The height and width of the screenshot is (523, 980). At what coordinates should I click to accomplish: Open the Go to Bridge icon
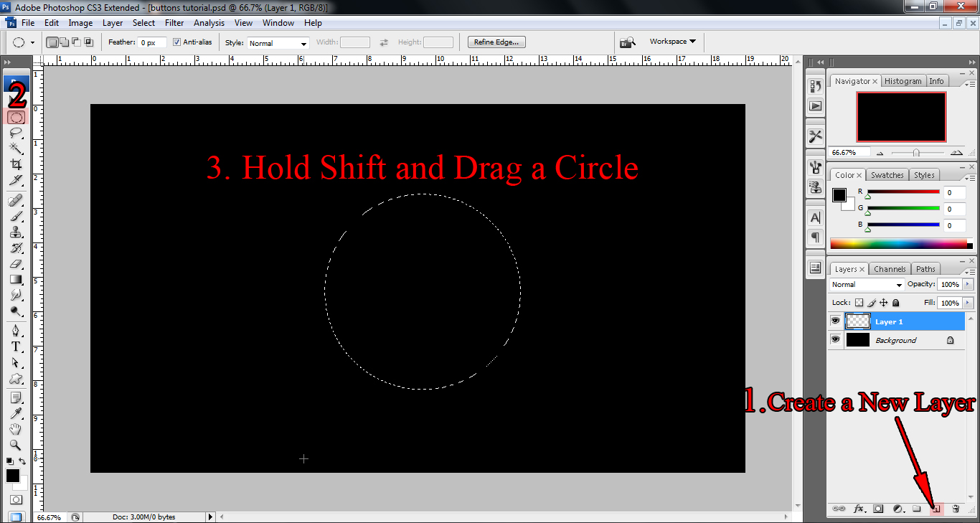[628, 42]
